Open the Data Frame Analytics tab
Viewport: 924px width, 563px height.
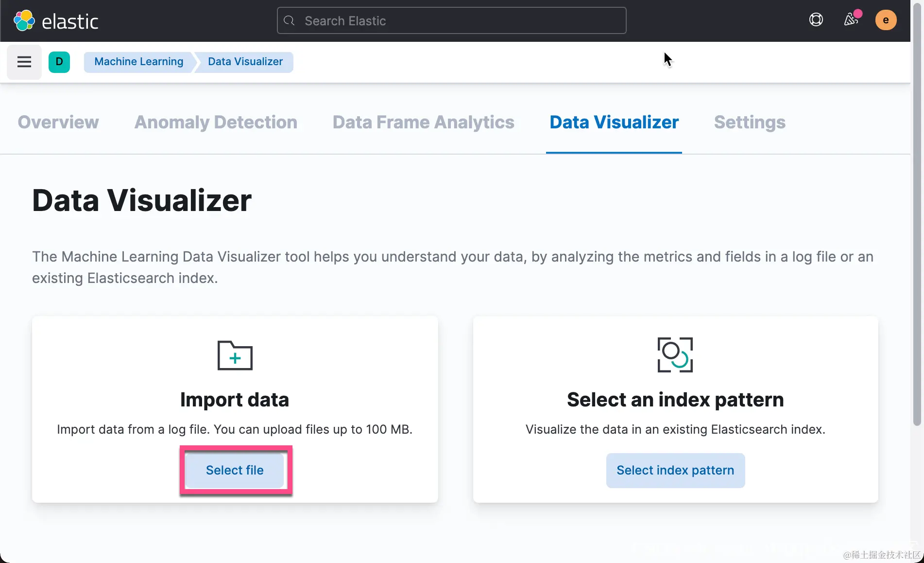tap(423, 122)
